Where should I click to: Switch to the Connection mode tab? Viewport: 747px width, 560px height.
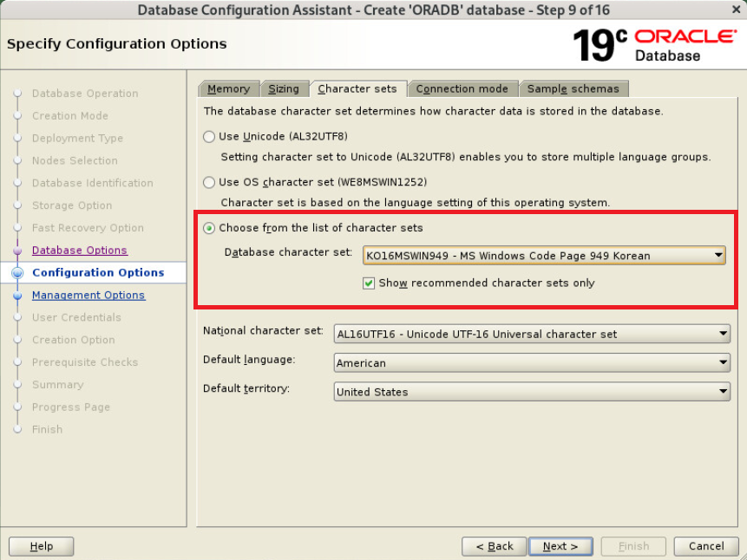pos(462,89)
